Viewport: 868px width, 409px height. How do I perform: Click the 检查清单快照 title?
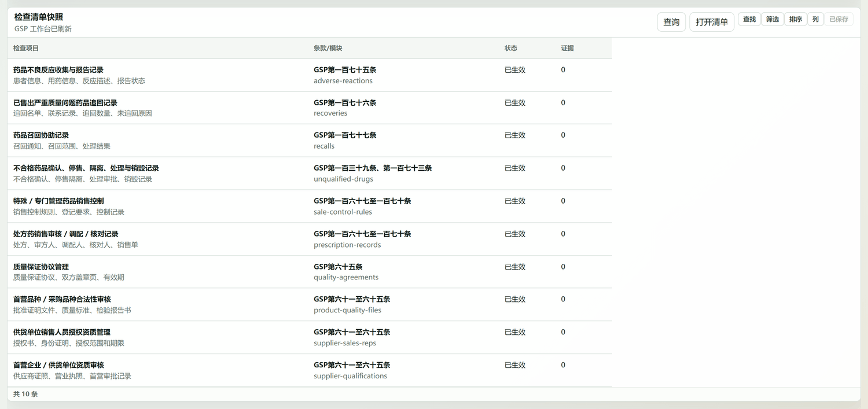[x=39, y=17]
